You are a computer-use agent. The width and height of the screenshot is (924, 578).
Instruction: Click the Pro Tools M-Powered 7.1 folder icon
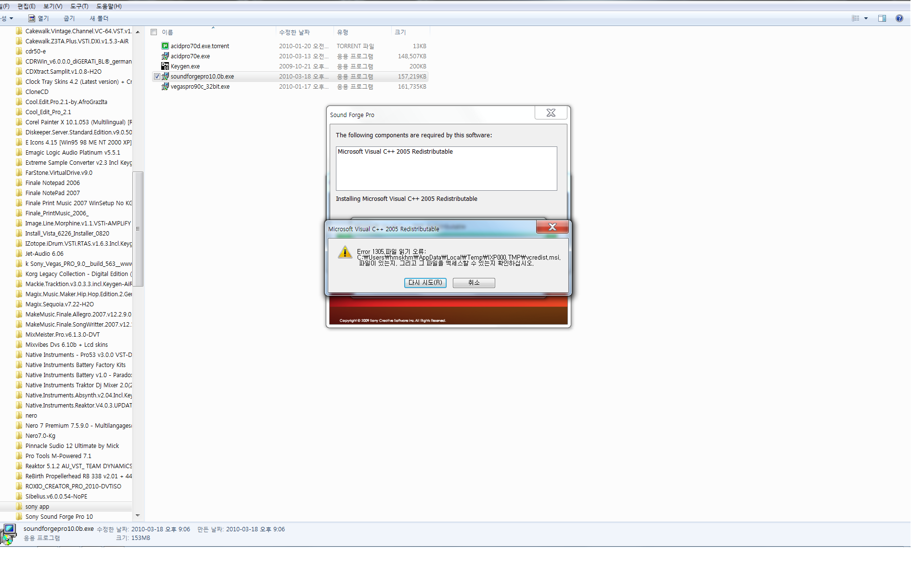coord(19,456)
